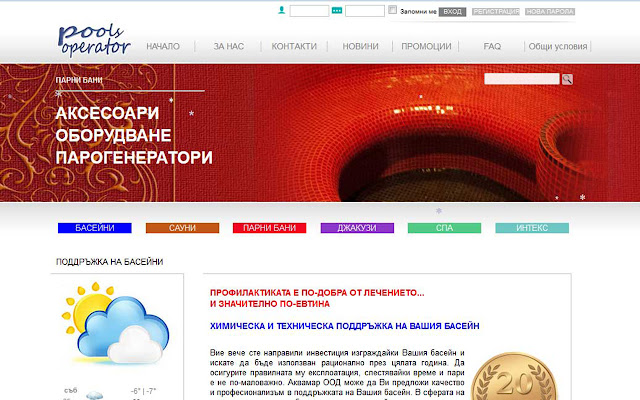Click the И ЗНАЧИТЕЛНО ПО-ЕВТИНА line

click(x=270, y=304)
